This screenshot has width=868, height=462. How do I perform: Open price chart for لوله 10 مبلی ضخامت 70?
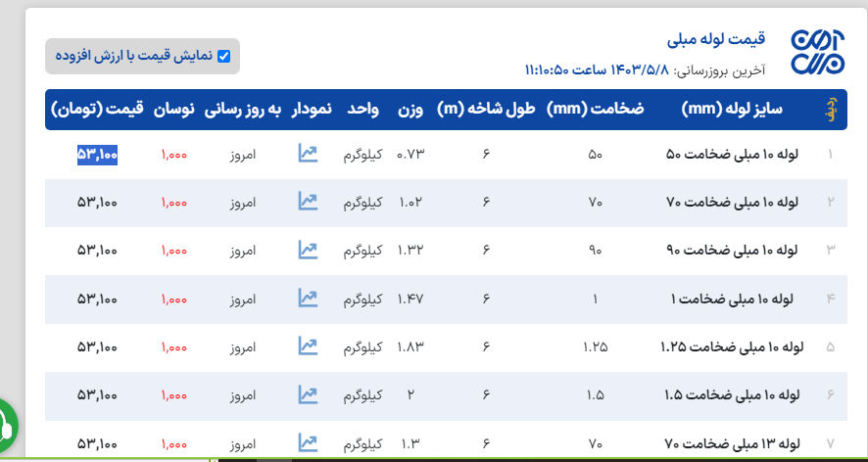(308, 202)
